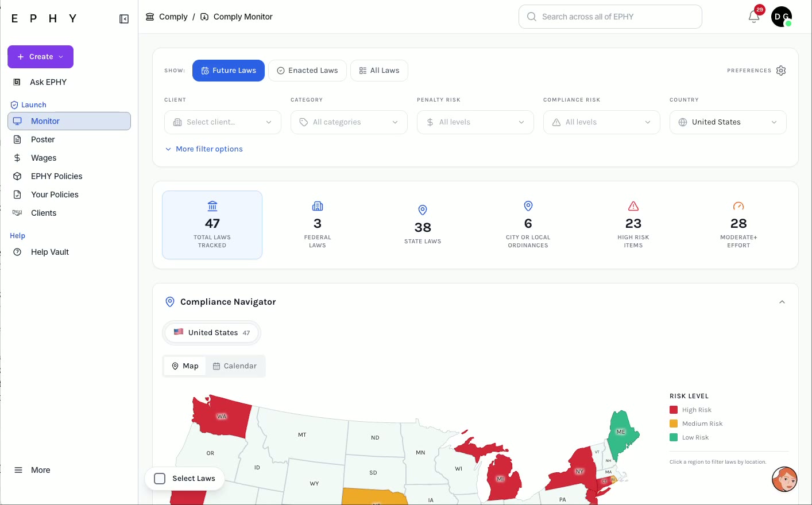Show All Laws tab
This screenshot has height=505, width=812.
pyautogui.click(x=379, y=71)
